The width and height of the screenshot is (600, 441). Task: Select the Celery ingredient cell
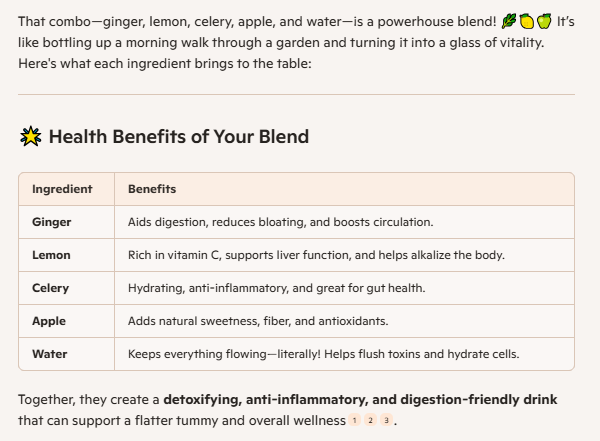tap(51, 288)
